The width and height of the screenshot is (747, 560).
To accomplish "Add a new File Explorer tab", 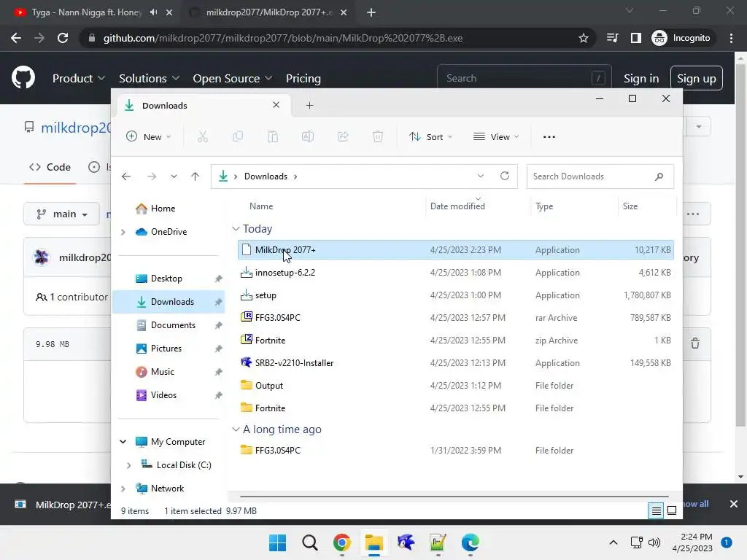I will [309, 106].
